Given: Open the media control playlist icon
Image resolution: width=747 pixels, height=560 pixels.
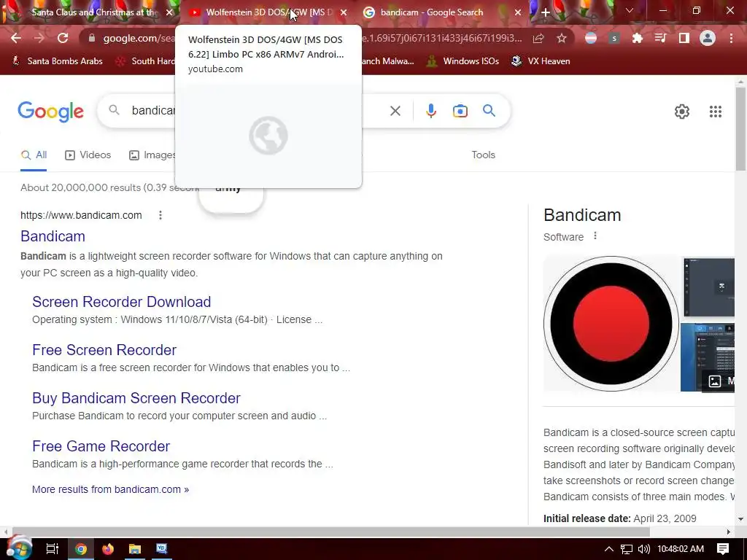Looking at the screenshot, I should pos(660,38).
